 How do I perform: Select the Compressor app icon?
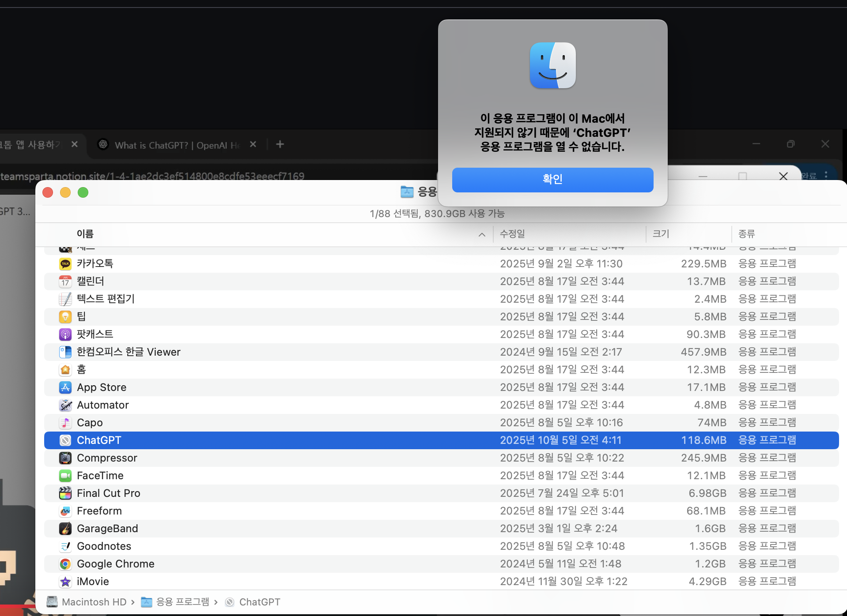click(65, 458)
